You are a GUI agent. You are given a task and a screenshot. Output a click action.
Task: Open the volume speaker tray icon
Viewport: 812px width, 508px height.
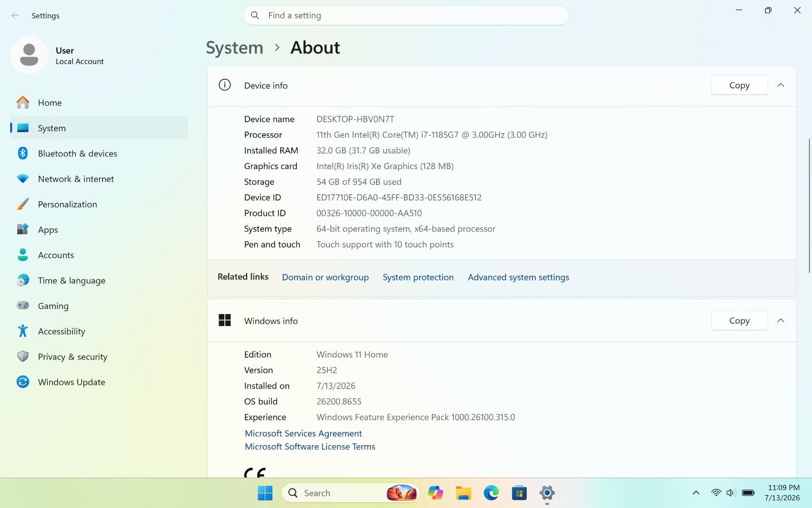click(731, 493)
